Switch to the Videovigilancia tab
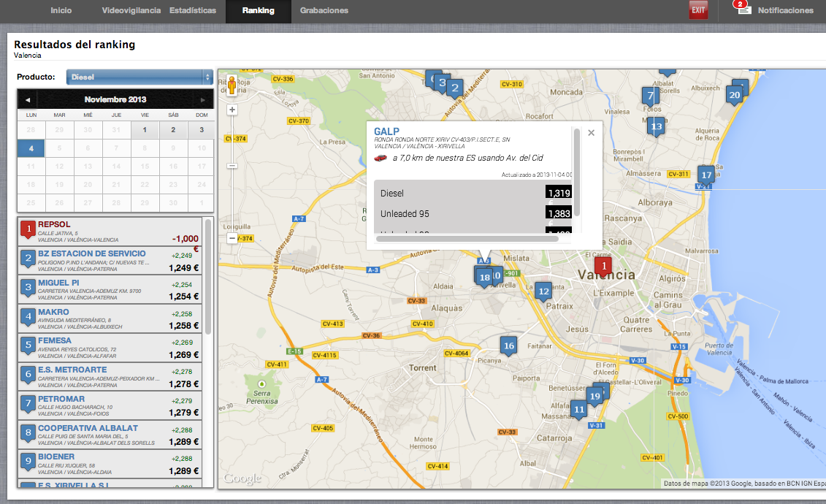The height and width of the screenshot is (504, 826). pos(131,10)
